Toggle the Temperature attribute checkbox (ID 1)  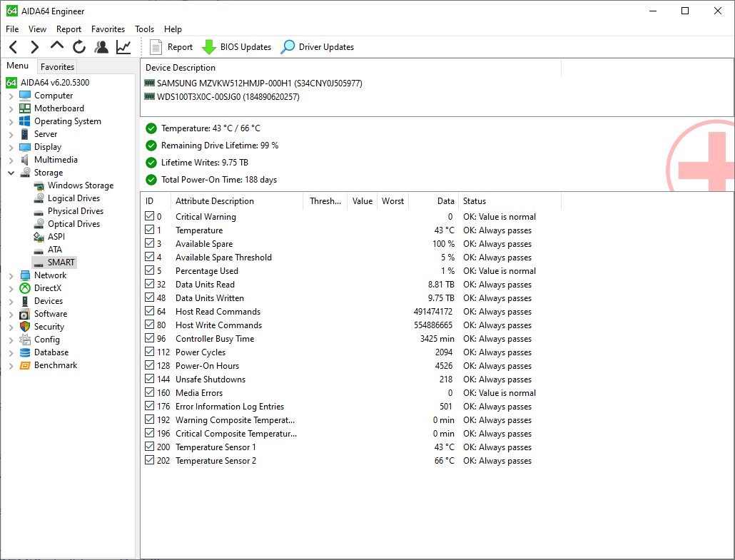pos(150,230)
